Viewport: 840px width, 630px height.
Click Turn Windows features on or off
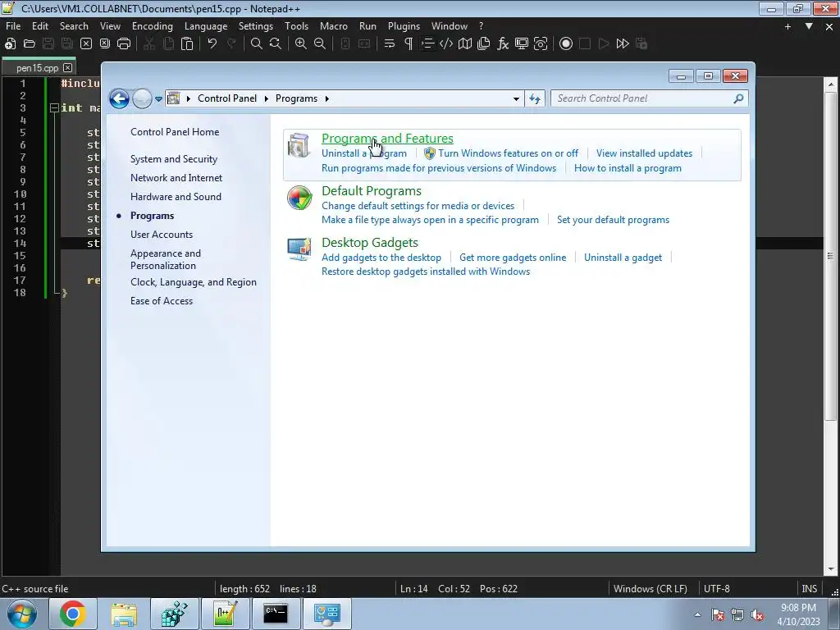tap(508, 153)
